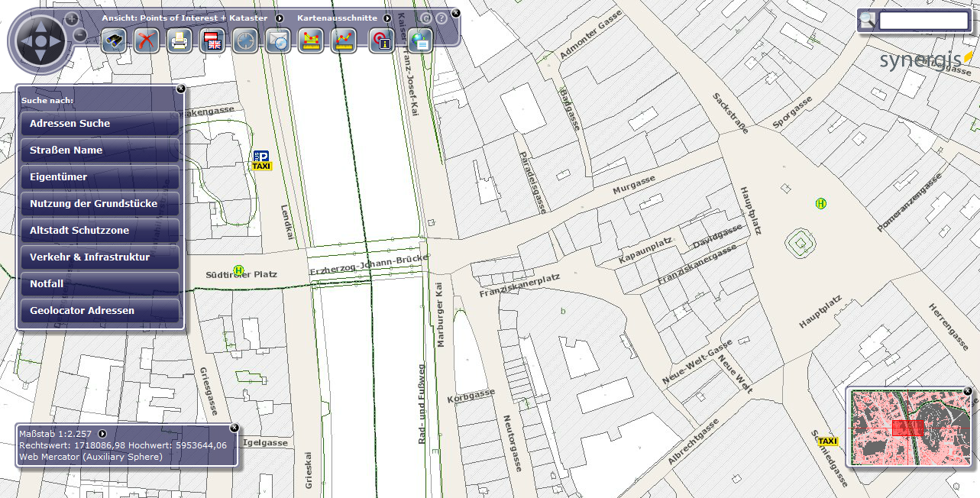Click the search input field top right
Screen dimensions: 980x498
pos(923,21)
